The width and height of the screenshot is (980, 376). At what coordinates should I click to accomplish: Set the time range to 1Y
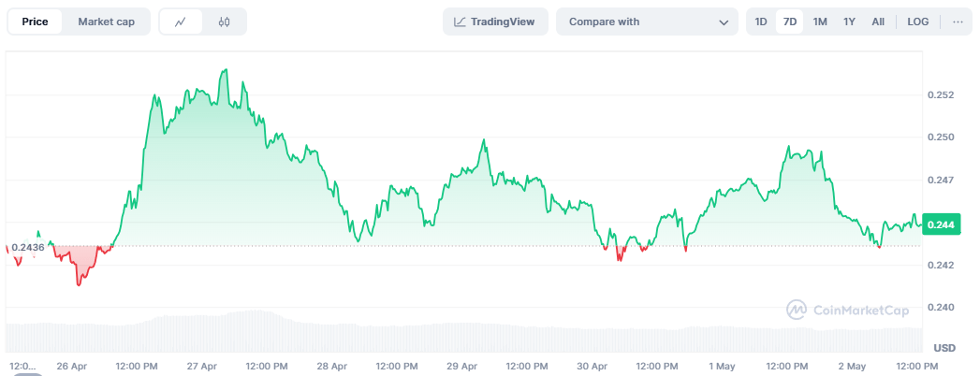click(x=849, y=22)
